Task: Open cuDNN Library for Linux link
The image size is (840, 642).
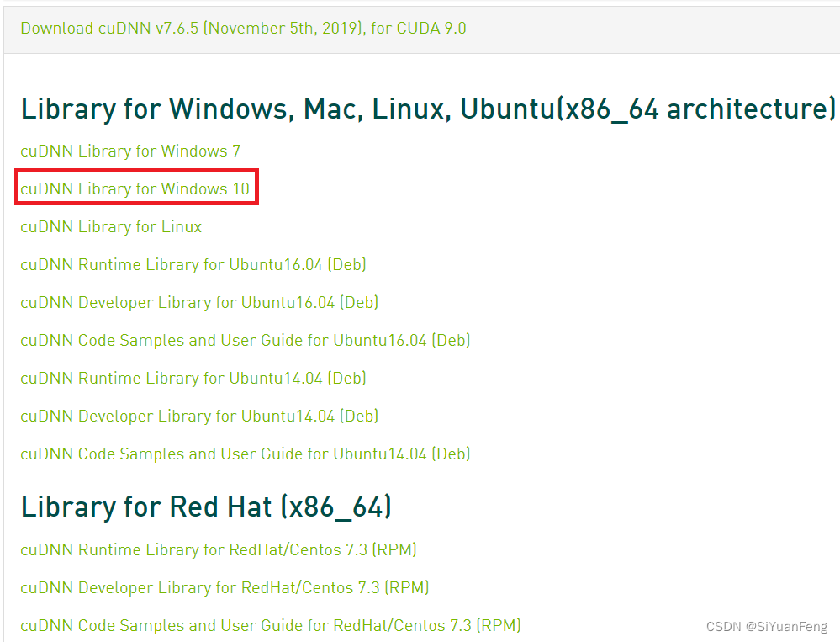Action: 111,226
